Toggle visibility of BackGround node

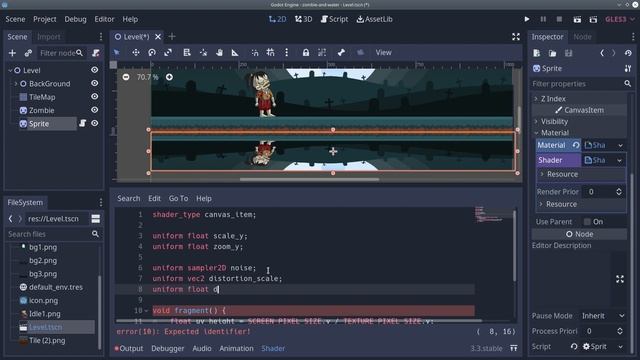click(x=94, y=83)
